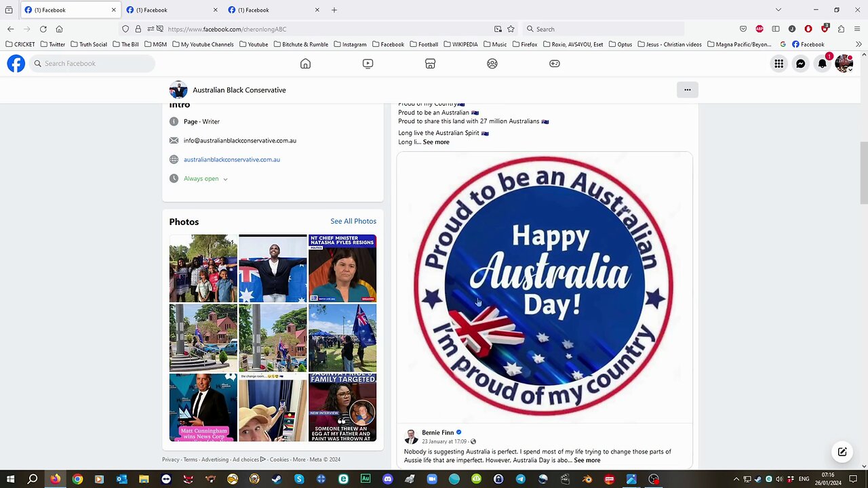Open Facebook notifications bell
The height and width of the screenshot is (488, 868).
pyautogui.click(x=823, y=64)
